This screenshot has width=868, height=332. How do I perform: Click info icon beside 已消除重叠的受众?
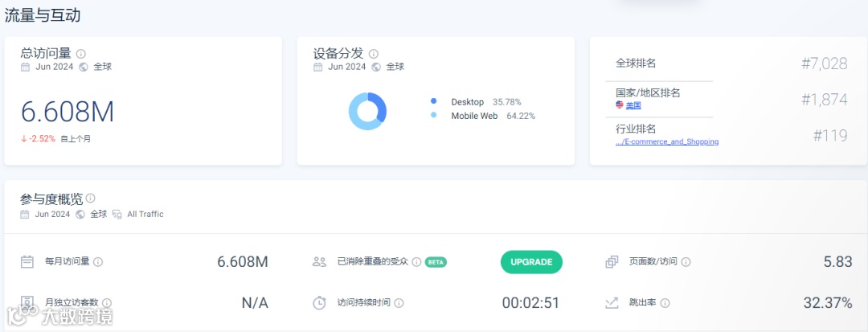(417, 262)
